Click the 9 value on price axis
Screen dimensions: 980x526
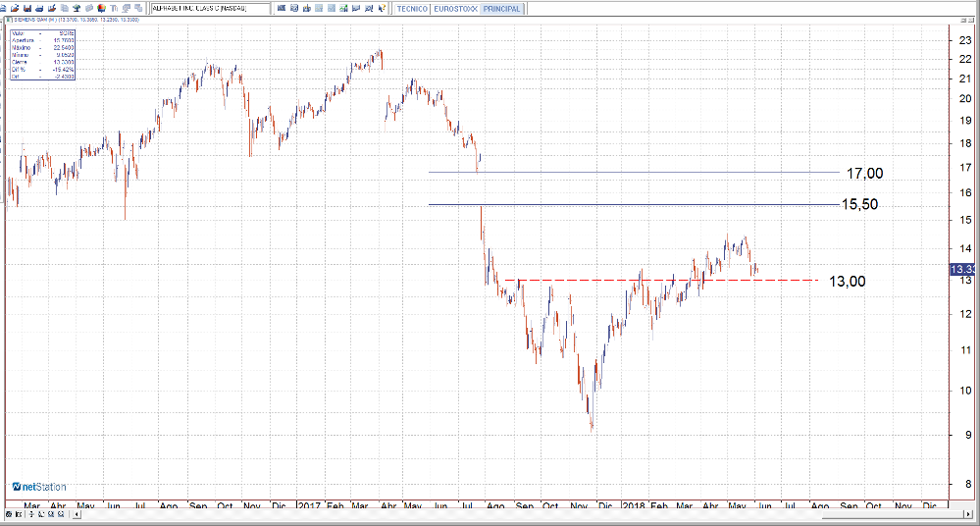[x=968, y=435]
